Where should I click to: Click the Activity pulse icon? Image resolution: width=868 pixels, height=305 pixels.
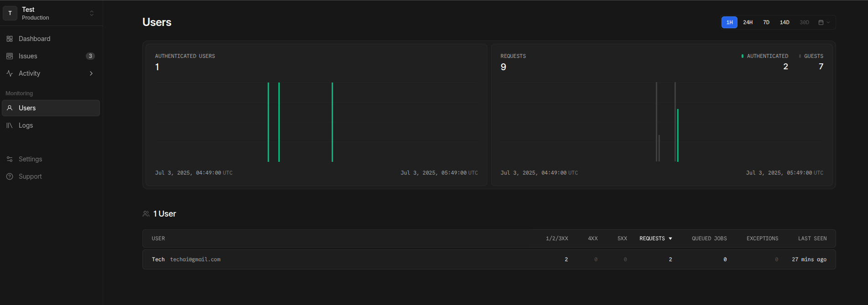10,73
